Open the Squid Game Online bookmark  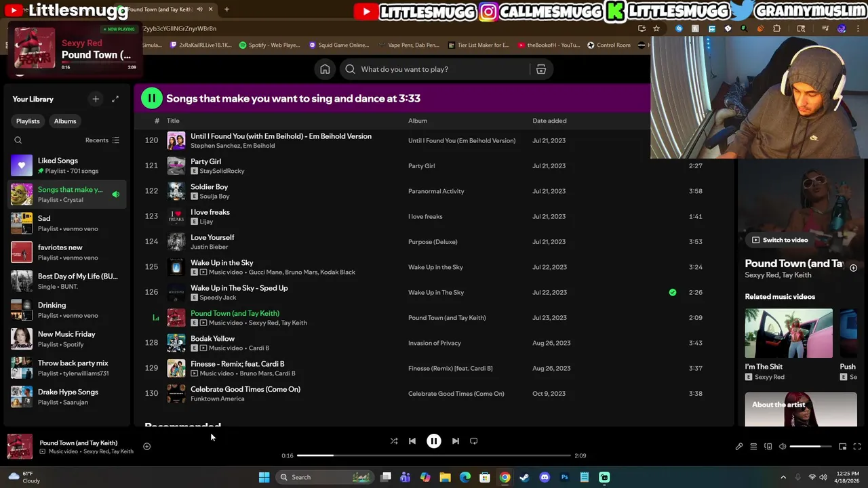pyautogui.click(x=339, y=45)
